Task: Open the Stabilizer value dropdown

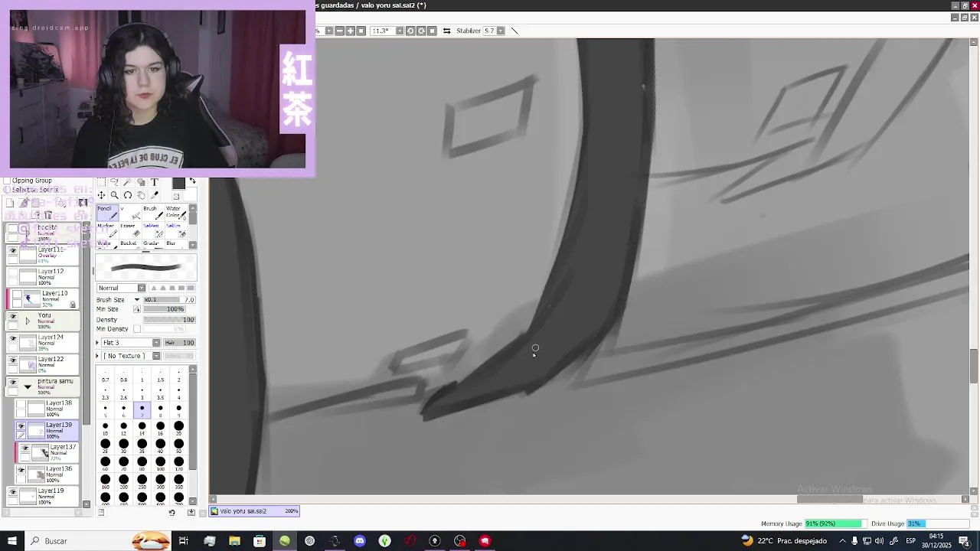Action: click(501, 31)
